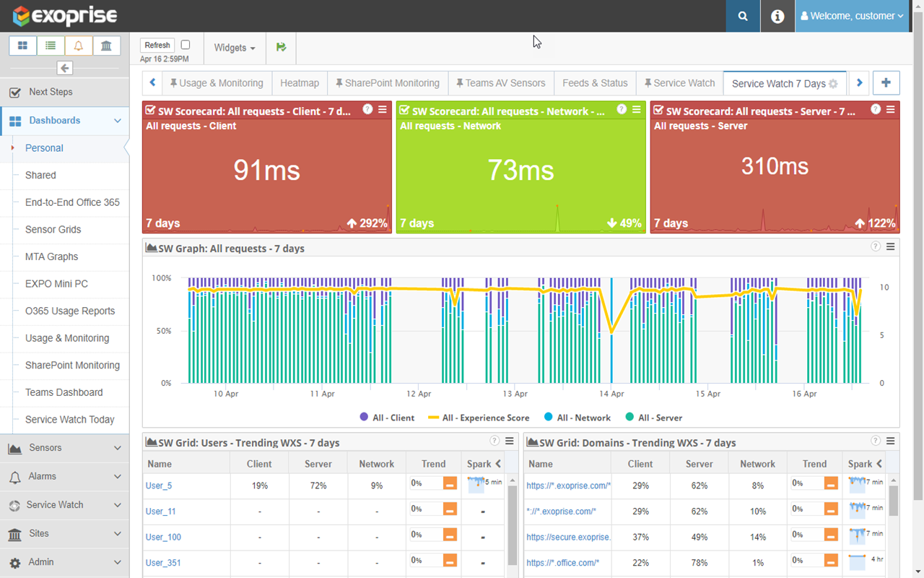The image size is (924, 578).
Task: Switch to the Heatmap tab
Action: click(300, 83)
